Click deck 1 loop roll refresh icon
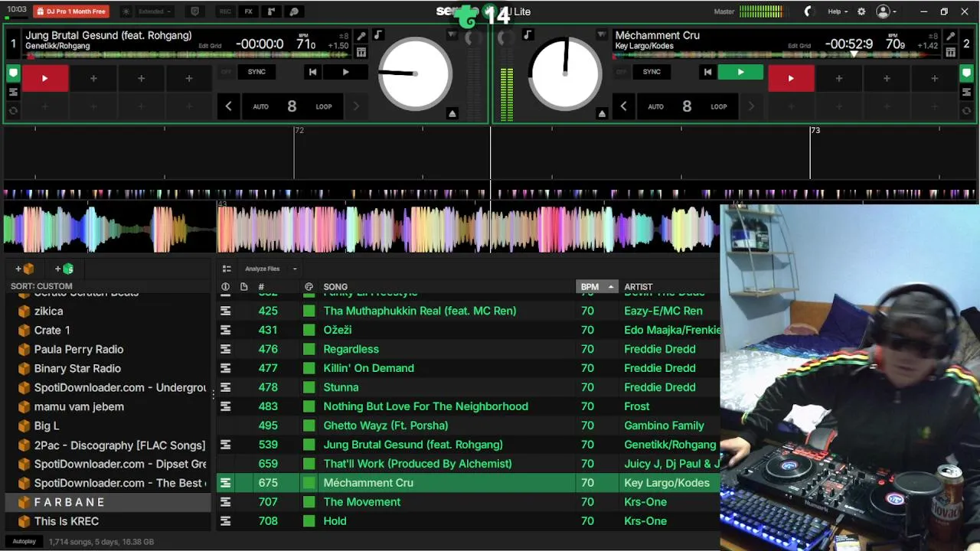The width and height of the screenshot is (980, 551). point(13,111)
